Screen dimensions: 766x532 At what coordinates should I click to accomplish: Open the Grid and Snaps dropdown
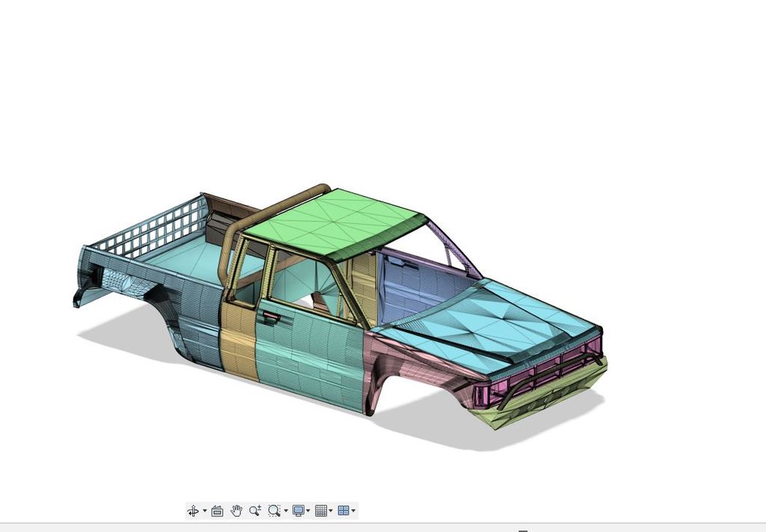click(x=330, y=510)
